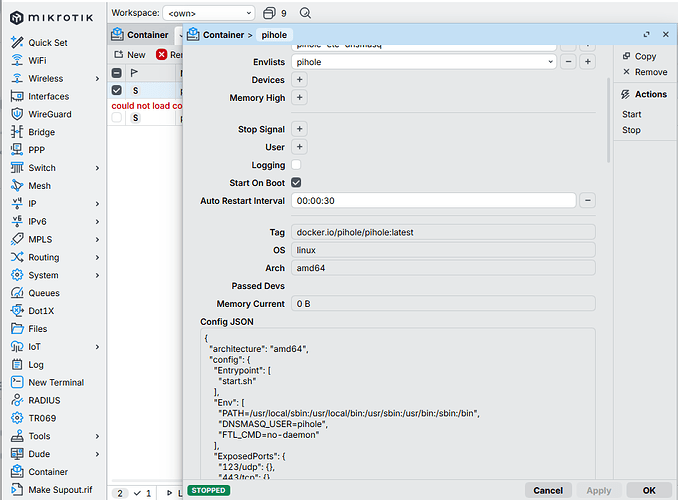Expand the IP submenu arrow
Image resolution: width=678 pixels, height=500 pixels.
(x=97, y=204)
